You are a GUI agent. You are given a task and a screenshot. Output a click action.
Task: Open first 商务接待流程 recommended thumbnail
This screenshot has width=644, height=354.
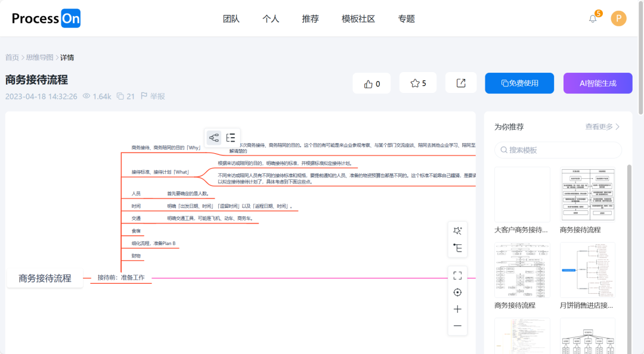[588, 195]
